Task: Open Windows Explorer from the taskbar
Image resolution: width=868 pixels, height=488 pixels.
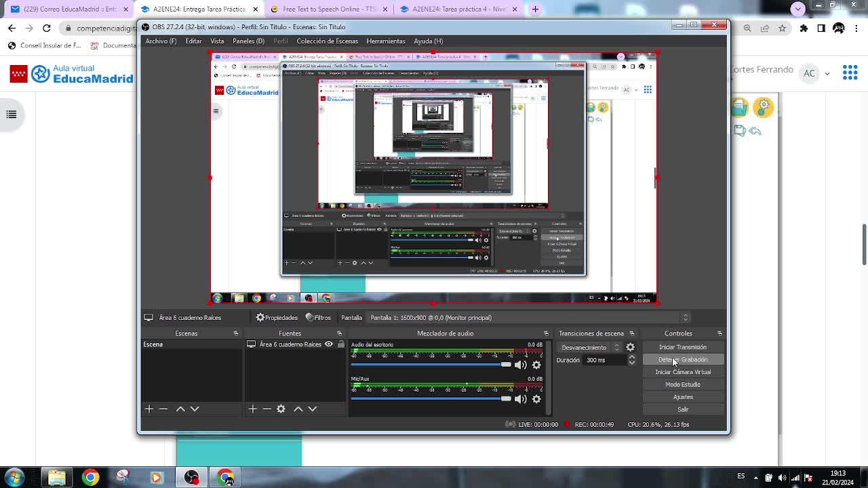Action: click(57, 477)
